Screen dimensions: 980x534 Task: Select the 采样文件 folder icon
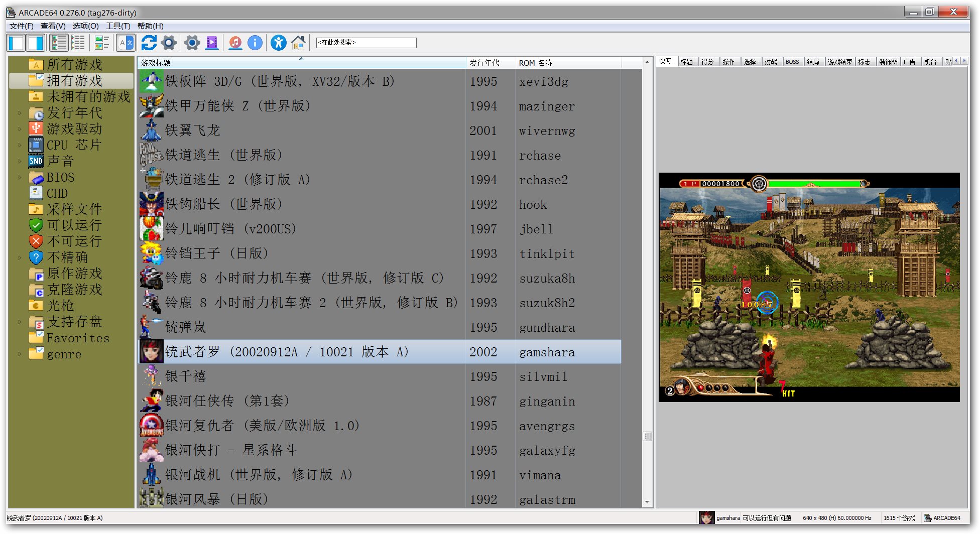pyautogui.click(x=36, y=209)
